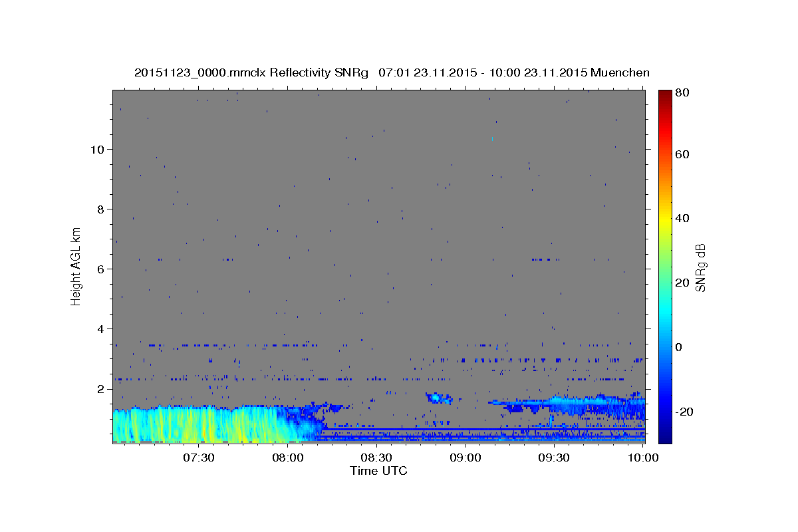Click the 'SNRg dB' colorbar label

point(700,267)
